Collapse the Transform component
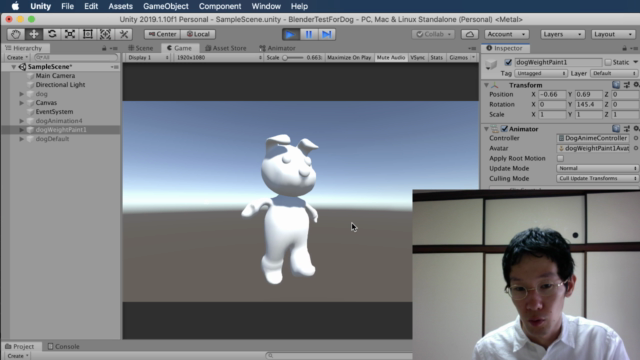Viewport: 640px width, 360px height. (x=487, y=85)
